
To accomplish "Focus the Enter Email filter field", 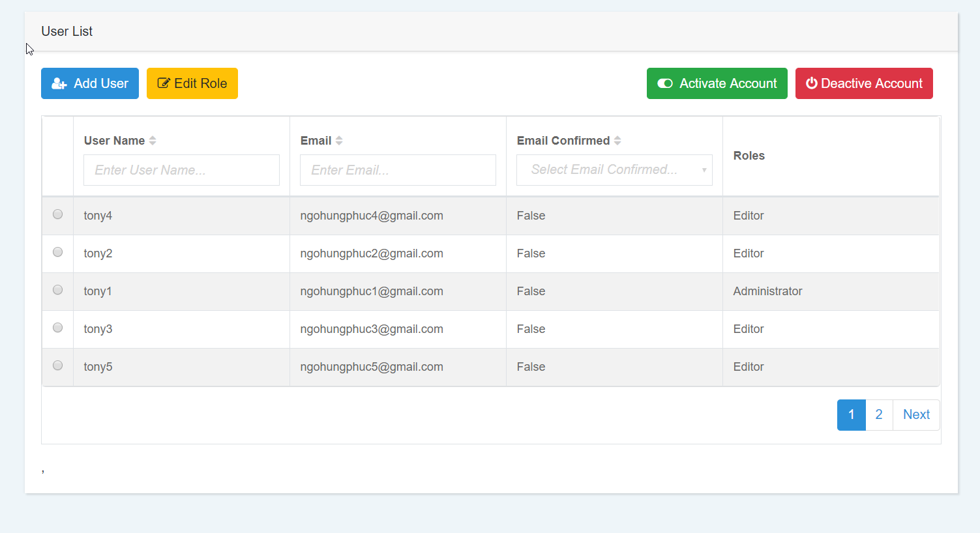I will (398, 170).
